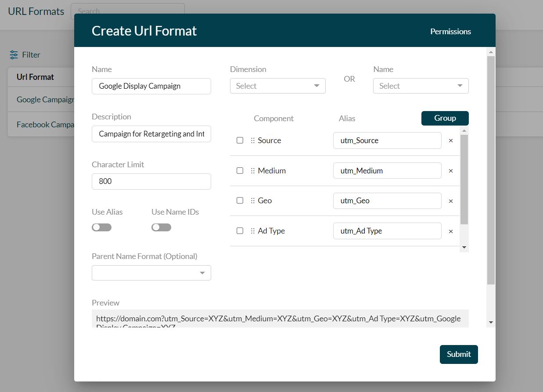
Task: Click the drag handle beside Ad Type
Action: [x=253, y=230]
